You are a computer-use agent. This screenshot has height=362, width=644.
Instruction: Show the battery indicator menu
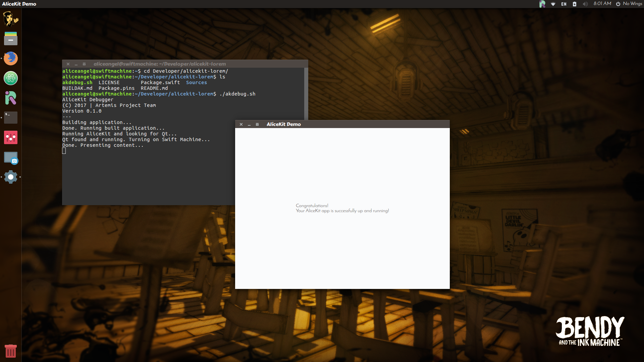pos(575,4)
